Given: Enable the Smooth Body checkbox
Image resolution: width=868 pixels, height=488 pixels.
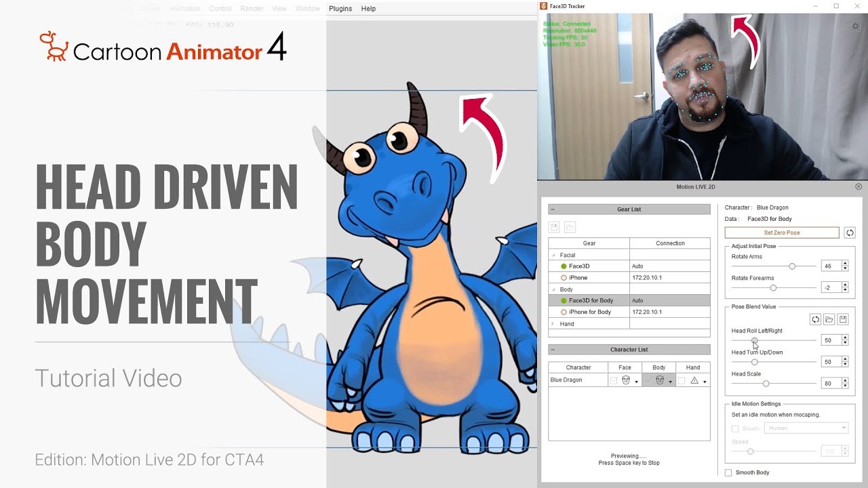Looking at the screenshot, I should point(728,472).
